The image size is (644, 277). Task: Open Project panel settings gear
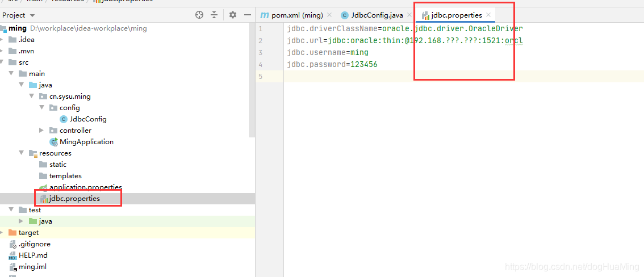[x=233, y=15]
